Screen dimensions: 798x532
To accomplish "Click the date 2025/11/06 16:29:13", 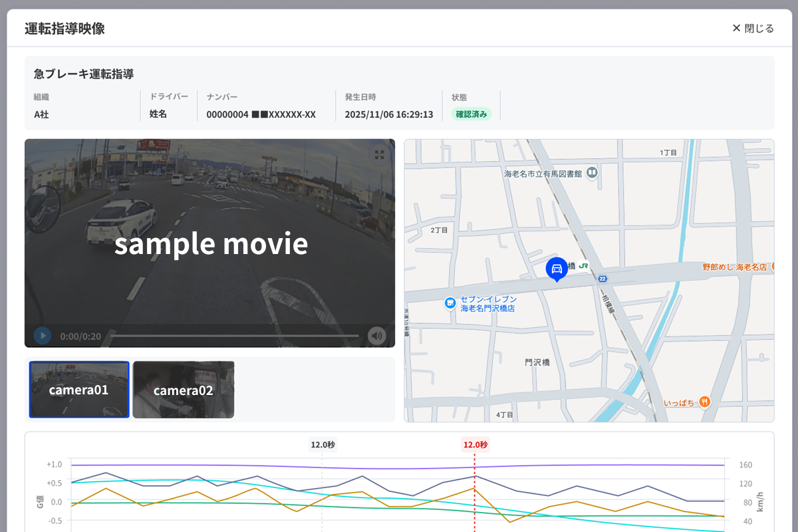I will click(389, 114).
